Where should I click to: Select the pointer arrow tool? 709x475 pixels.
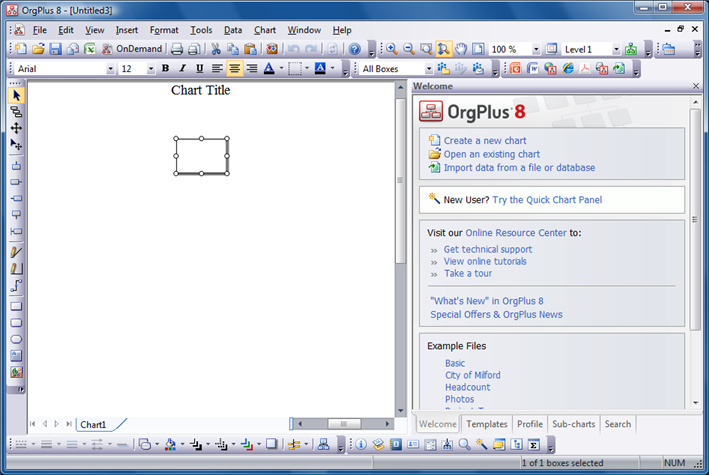coord(16,95)
